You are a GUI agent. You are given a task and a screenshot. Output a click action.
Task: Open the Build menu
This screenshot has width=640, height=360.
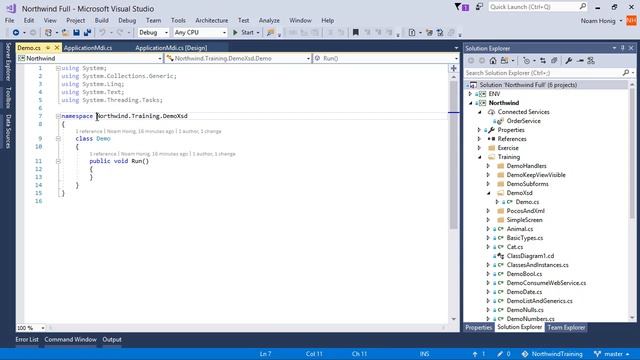click(x=102, y=20)
